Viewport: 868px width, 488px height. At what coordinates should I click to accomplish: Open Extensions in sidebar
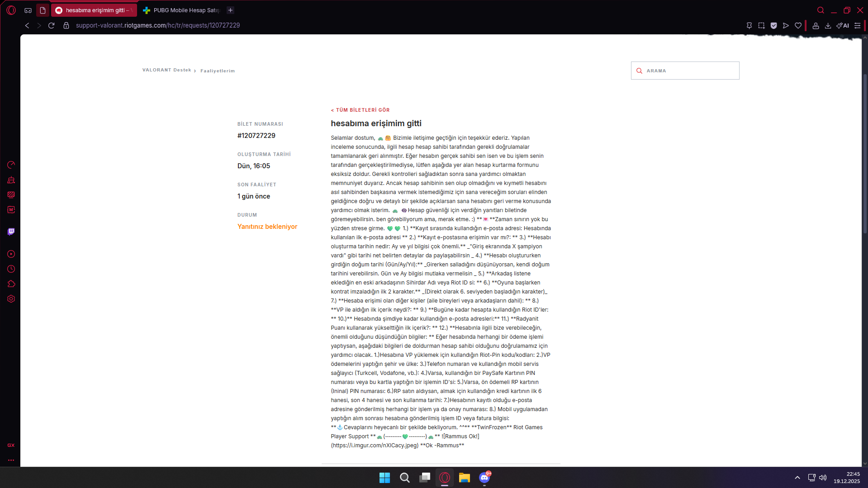pyautogui.click(x=11, y=284)
